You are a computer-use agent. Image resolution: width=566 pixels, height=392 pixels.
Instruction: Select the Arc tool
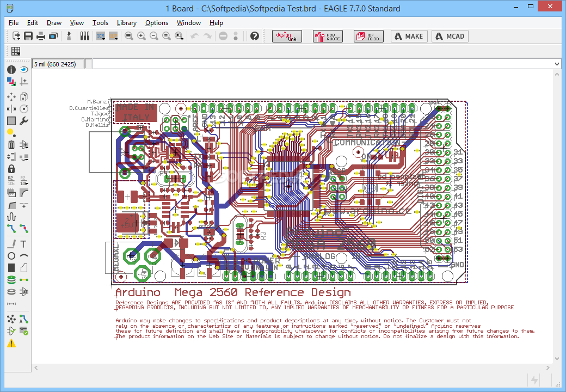click(24, 256)
